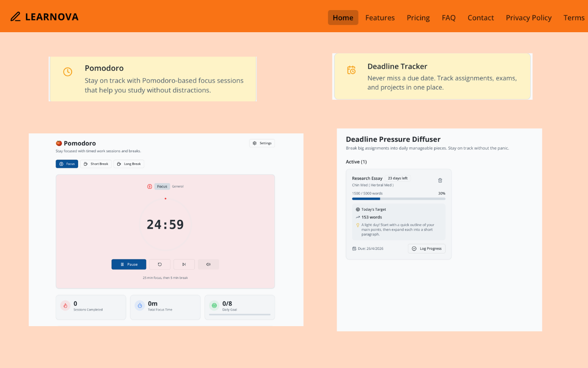Open the FAQ page

tap(449, 17)
